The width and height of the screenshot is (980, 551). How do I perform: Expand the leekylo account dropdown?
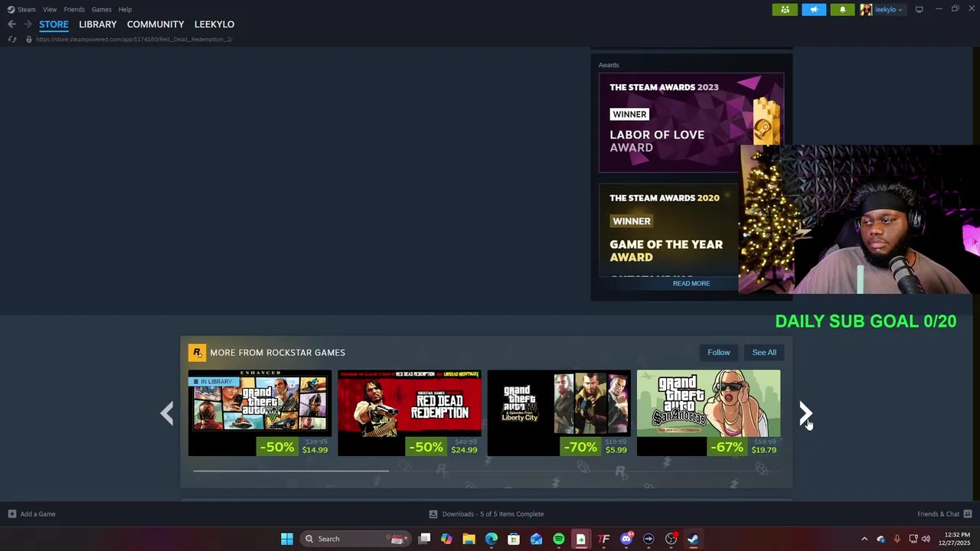coord(888,9)
